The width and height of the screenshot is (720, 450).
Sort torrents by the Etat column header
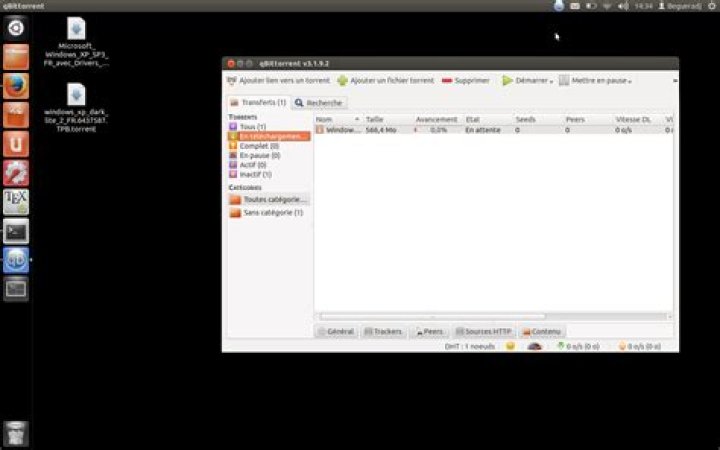(x=488, y=119)
